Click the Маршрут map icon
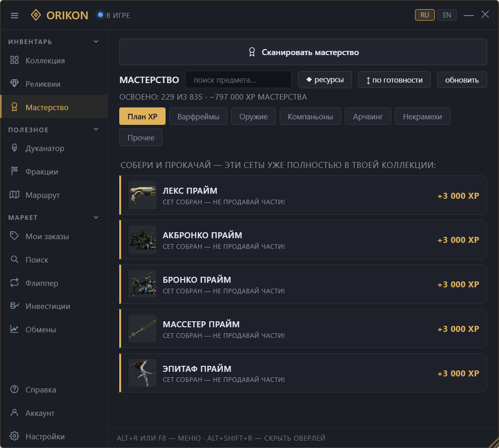The image size is (499, 448). pyautogui.click(x=14, y=195)
